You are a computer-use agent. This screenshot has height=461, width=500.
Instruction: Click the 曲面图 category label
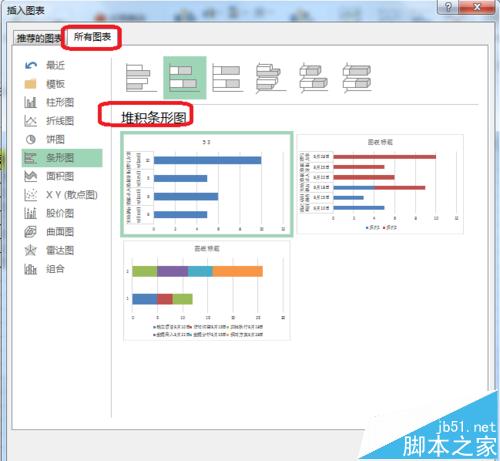tap(60, 232)
